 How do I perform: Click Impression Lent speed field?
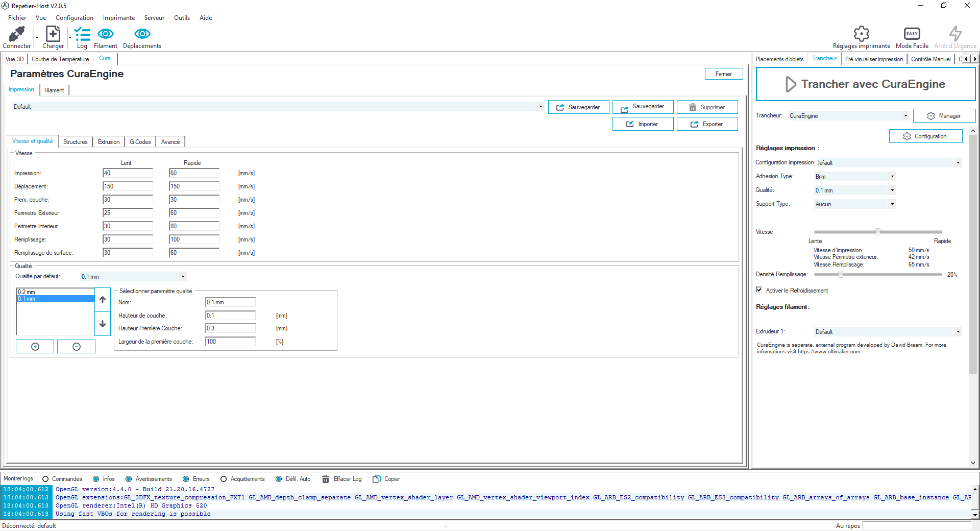point(128,173)
